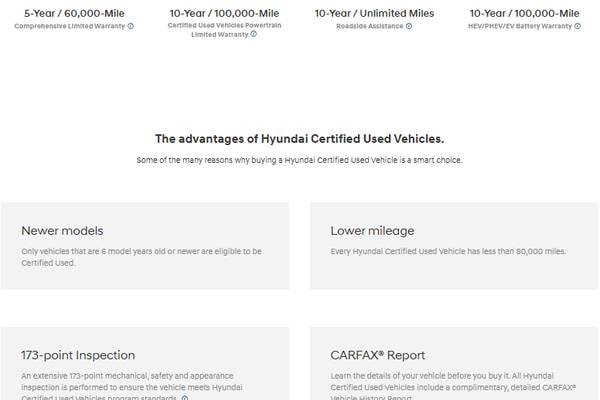The height and width of the screenshot is (400, 600).
Task: Select the 5-Year / 60,000-Mile heading
Action: 74,13
